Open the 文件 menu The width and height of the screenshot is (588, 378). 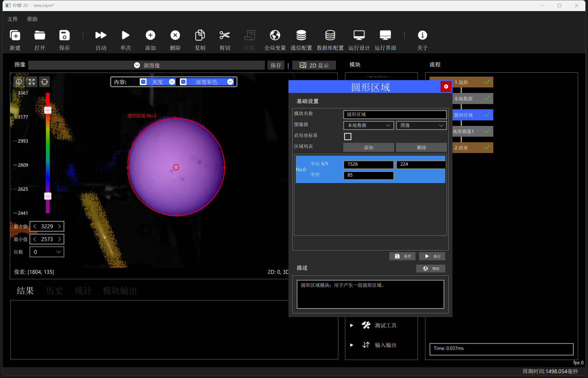point(13,19)
